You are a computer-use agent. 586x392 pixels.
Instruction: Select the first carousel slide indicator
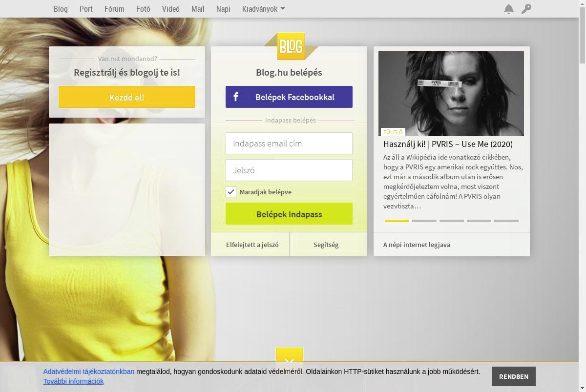[397, 221]
